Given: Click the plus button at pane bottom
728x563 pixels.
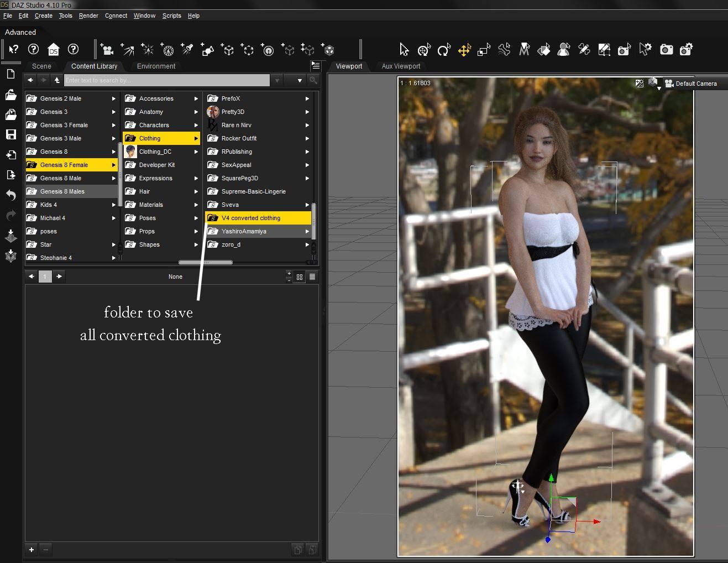Looking at the screenshot, I should click(32, 549).
